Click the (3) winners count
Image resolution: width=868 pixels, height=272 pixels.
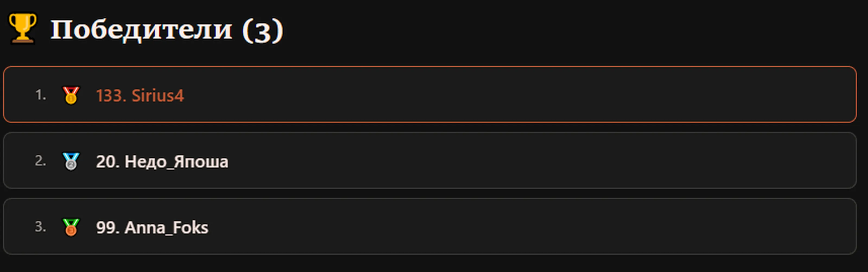pyautogui.click(x=263, y=30)
